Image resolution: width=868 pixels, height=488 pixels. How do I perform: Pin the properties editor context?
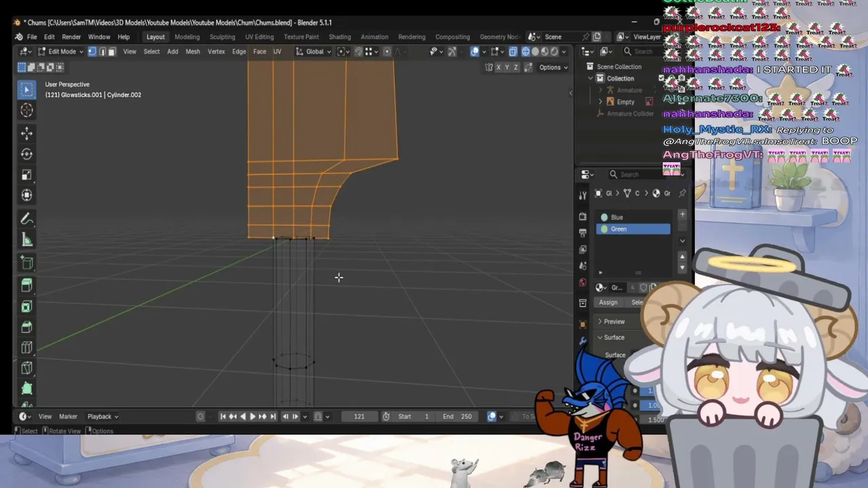(682, 193)
